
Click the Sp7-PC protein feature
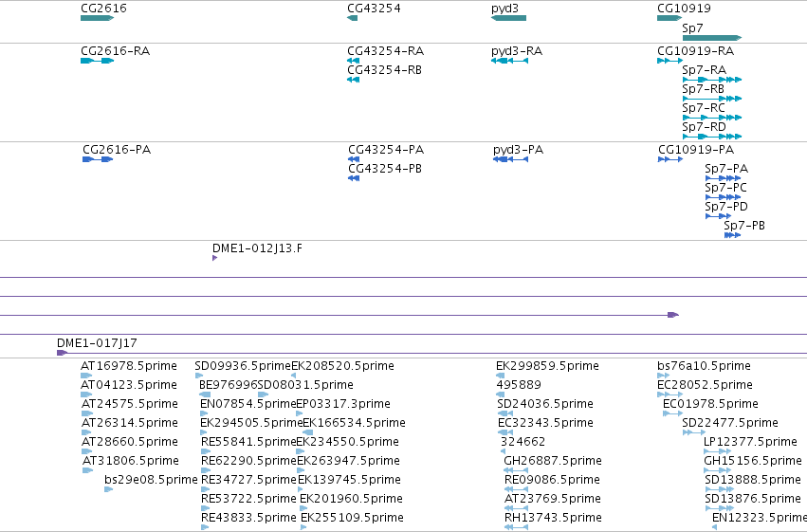coord(724,197)
